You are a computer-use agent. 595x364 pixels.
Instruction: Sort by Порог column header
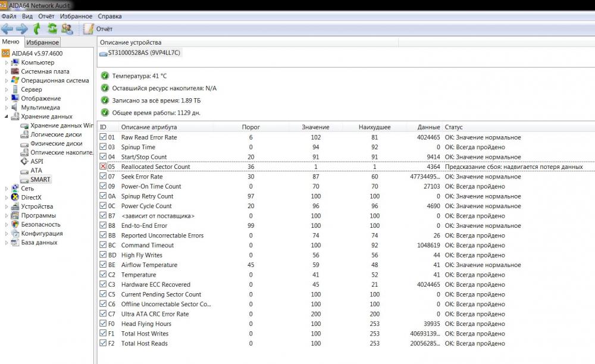(251, 127)
